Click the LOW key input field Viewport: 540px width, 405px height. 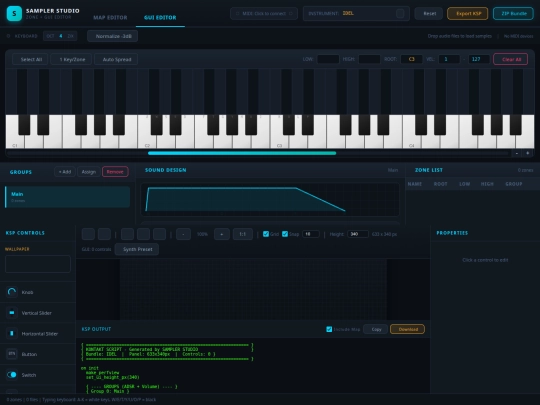click(x=328, y=59)
